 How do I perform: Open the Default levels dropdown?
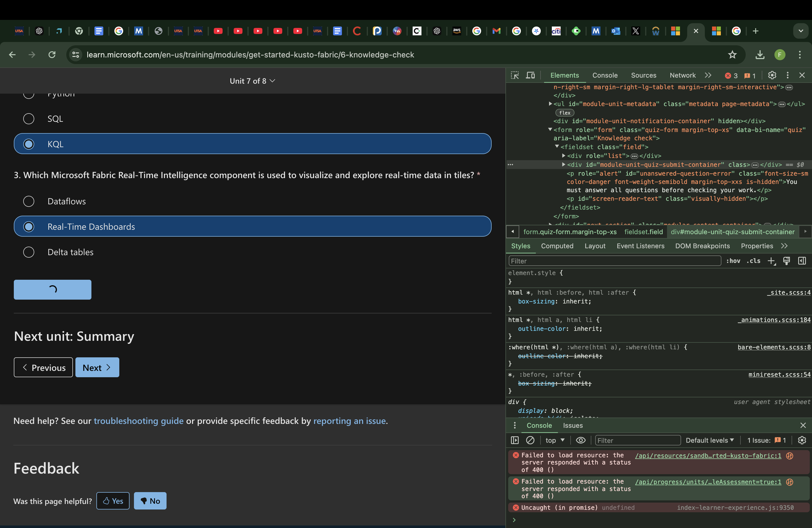tap(710, 440)
